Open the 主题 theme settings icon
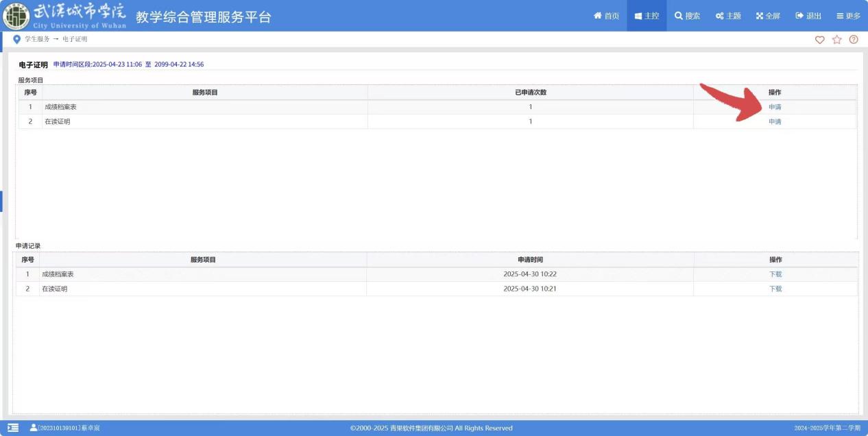This screenshot has height=436, width=868. [x=719, y=16]
